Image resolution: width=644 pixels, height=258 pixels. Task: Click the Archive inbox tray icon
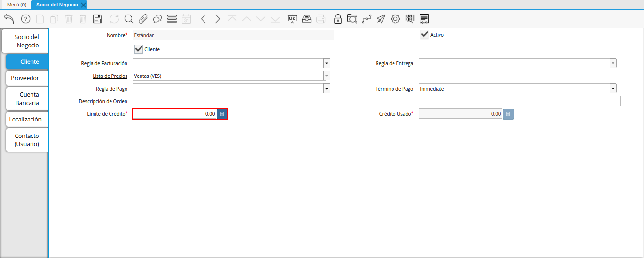307,19
